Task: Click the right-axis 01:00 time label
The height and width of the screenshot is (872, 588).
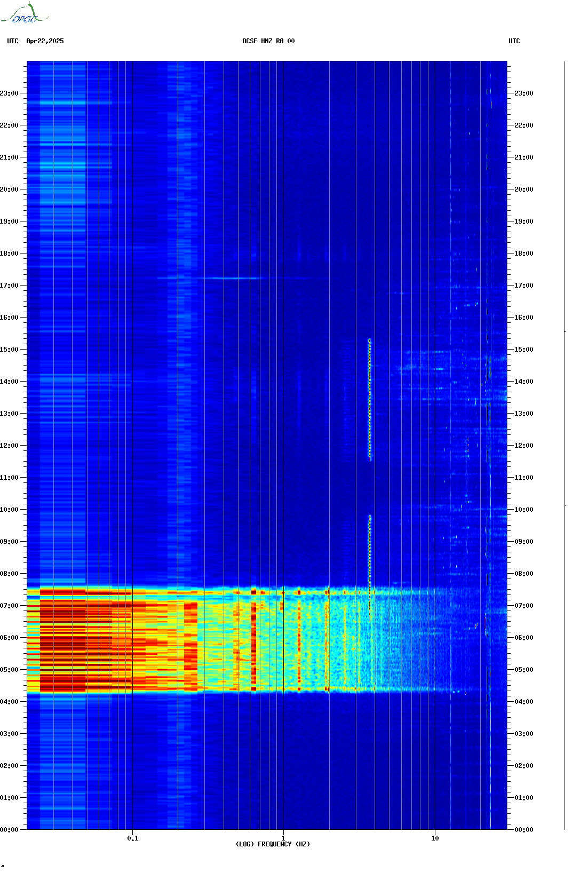Action: 524,798
